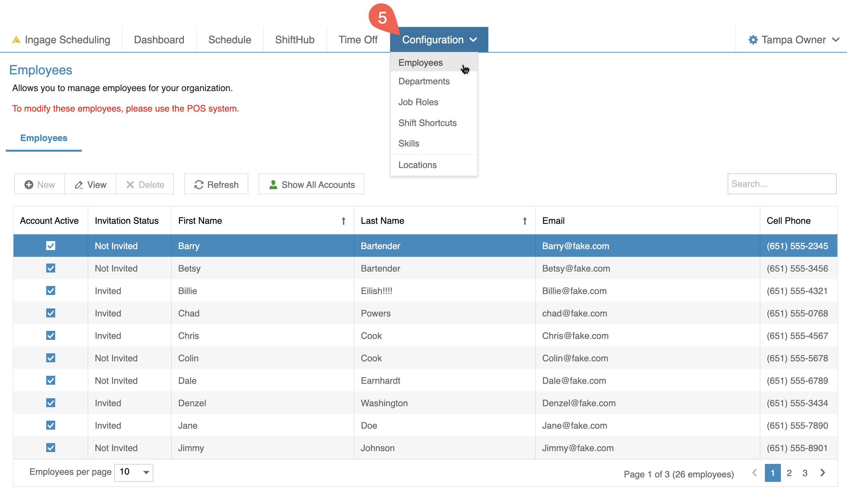Open the Schedule tab

pos(230,40)
